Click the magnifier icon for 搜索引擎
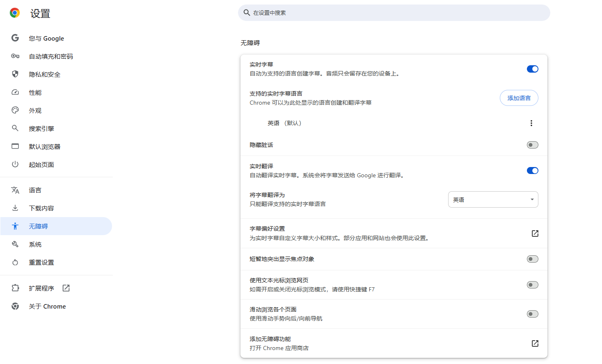Viewport: 602px width, 364px height. point(15,128)
